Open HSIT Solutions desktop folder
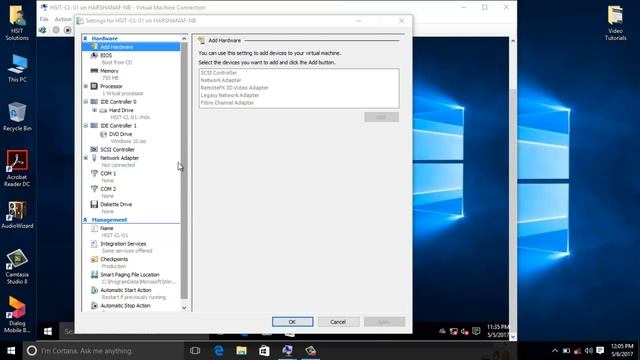This screenshot has height=360, width=640. click(x=17, y=23)
